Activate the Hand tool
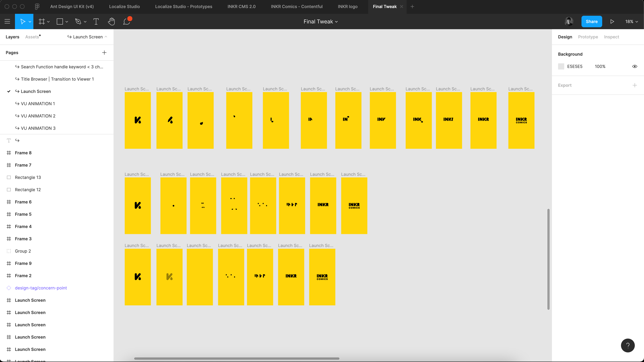 (x=111, y=21)
